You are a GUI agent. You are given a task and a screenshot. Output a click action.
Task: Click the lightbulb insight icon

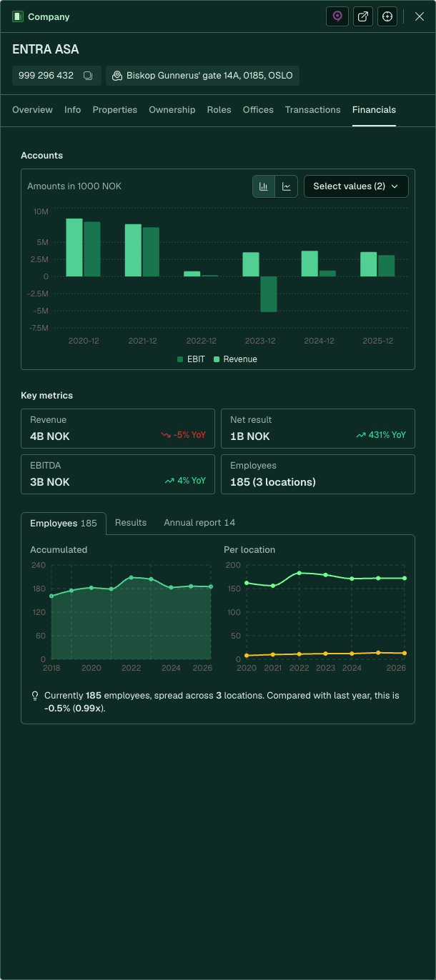coord(35,695)
